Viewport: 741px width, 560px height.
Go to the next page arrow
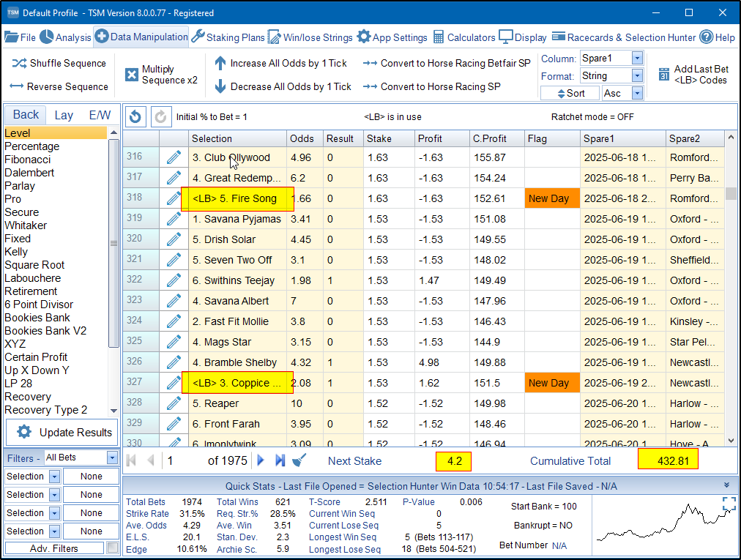260,460
